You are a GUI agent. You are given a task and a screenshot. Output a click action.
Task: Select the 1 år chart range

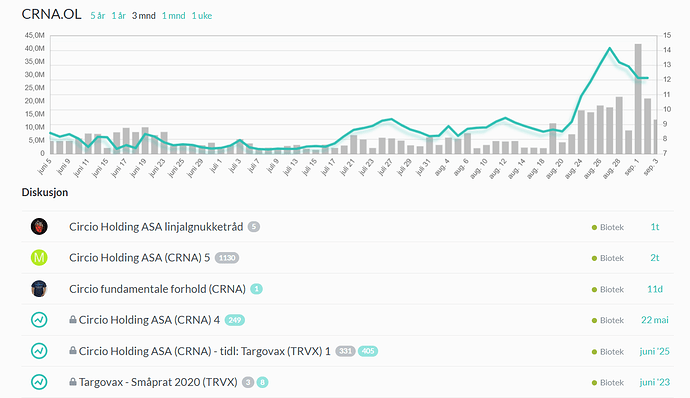118,16
